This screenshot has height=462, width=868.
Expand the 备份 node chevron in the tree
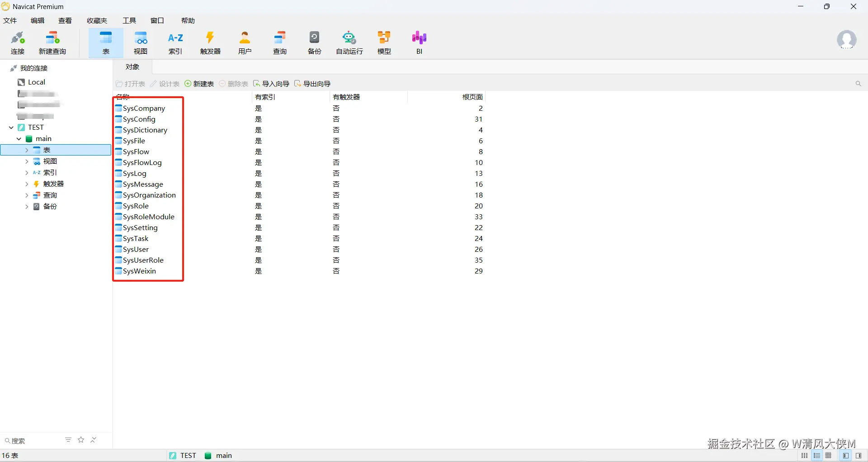pos(27,207)
